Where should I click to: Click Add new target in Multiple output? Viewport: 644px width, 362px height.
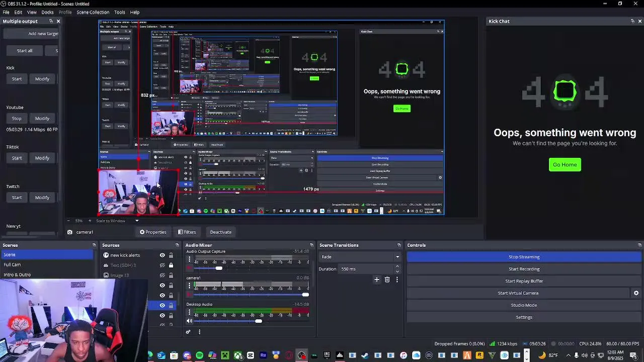click(x=32, y=34)
